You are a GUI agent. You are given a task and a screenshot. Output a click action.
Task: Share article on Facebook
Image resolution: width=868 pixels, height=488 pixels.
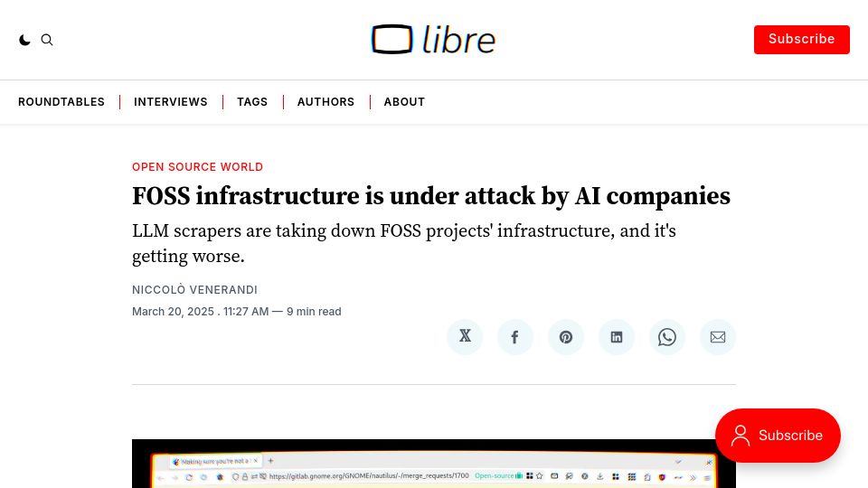pos(514,337)
